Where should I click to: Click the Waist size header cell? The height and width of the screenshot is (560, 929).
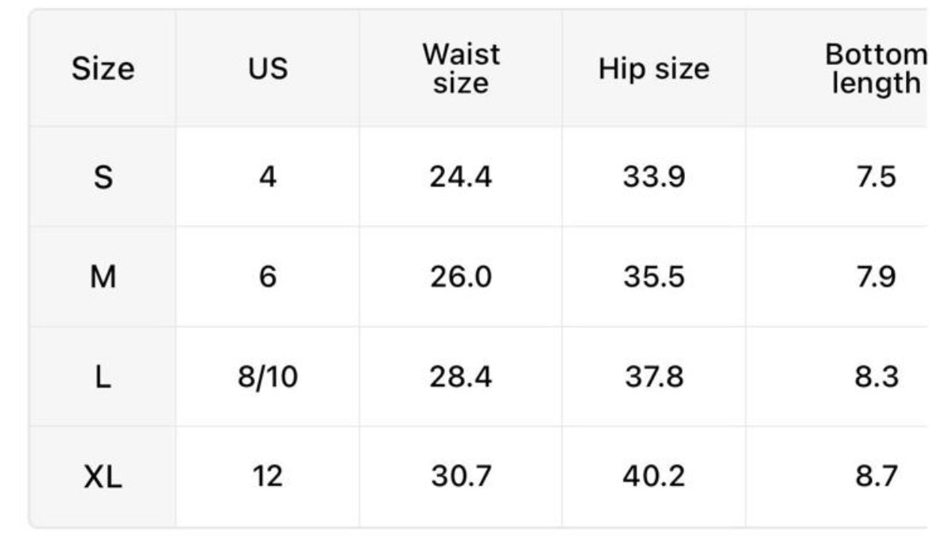click(461, 69)
